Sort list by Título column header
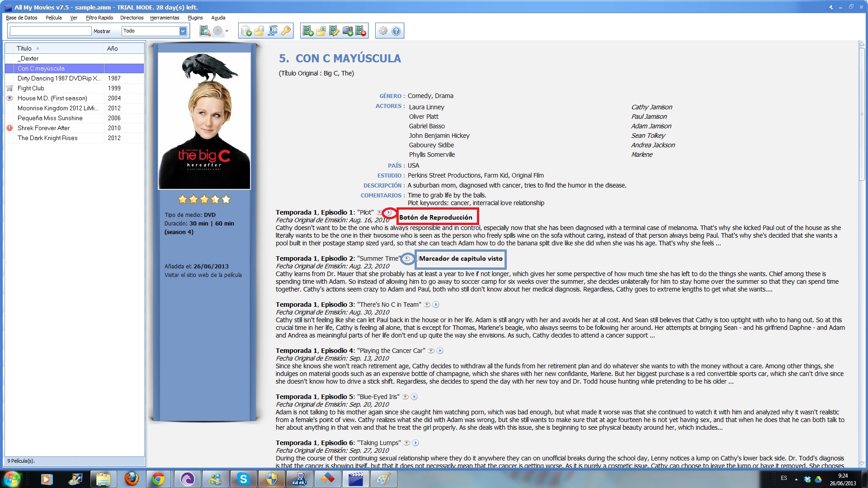 tap(24, 48)
